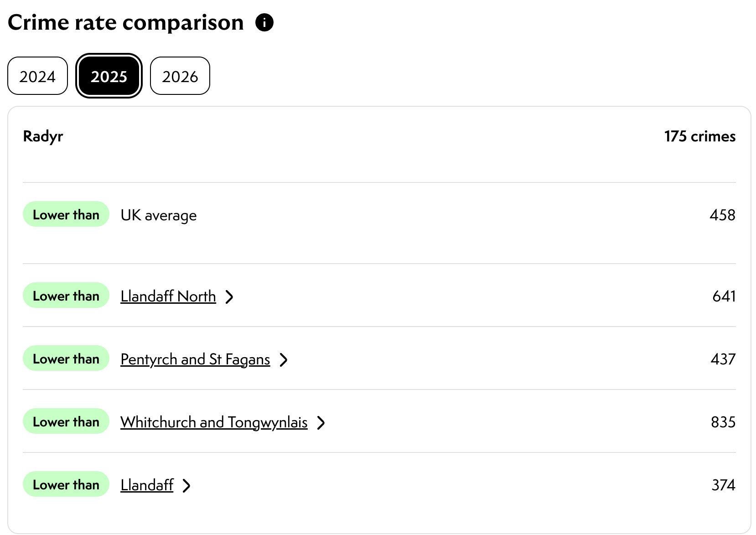Image resolution: width=756 pixels, height=535 pixels.
Task: Open the Pentyrch and St Fagans link
Action: [x=195, y=359]
